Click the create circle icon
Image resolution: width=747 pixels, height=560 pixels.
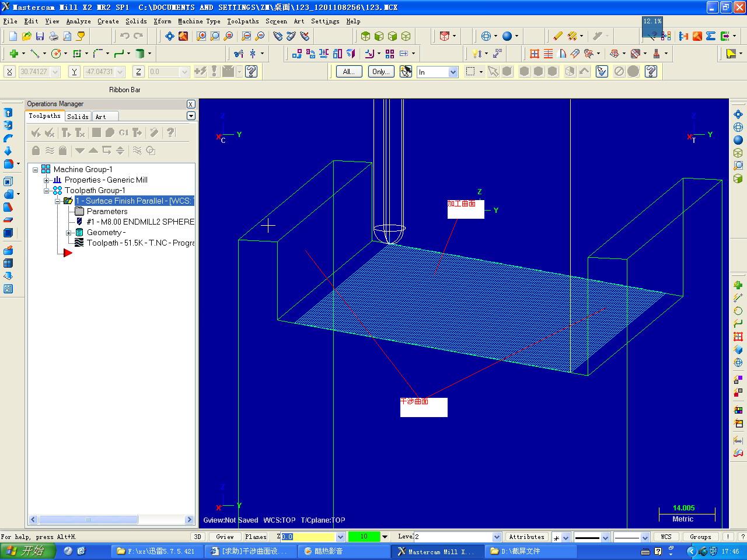coord(56,54)
